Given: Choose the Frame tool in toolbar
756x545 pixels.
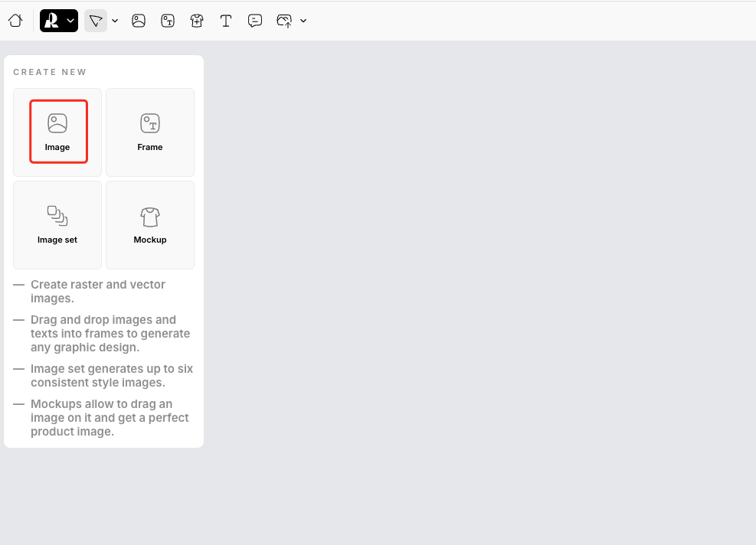Looking at the screenshot, I should (x=168, y=21).
